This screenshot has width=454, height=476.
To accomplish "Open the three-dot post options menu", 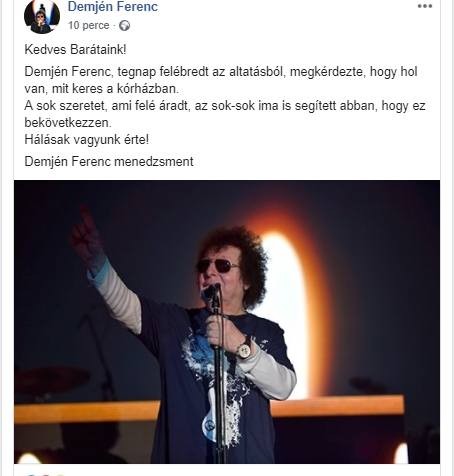I will (425, 6).
